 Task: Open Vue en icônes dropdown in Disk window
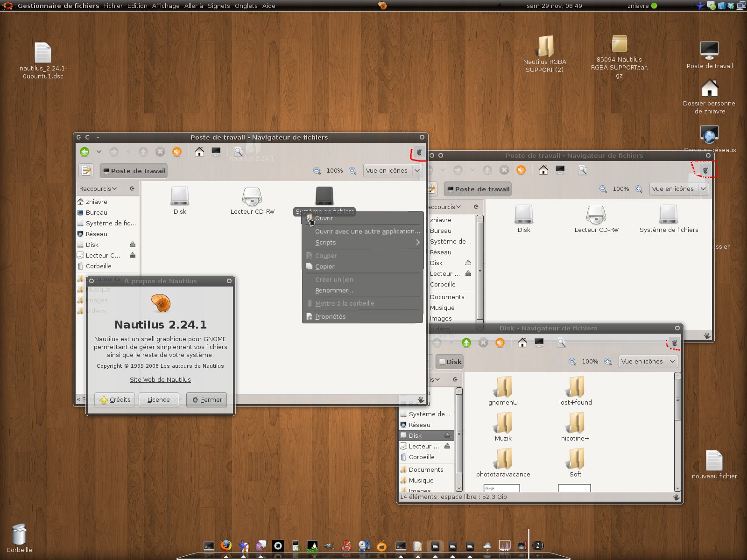tap(648, 362)
